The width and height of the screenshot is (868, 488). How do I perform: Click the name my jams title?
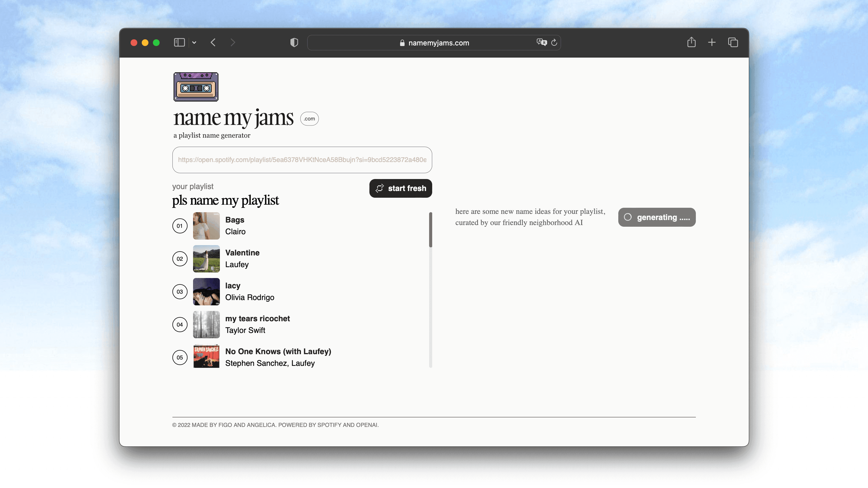[233, 118]
